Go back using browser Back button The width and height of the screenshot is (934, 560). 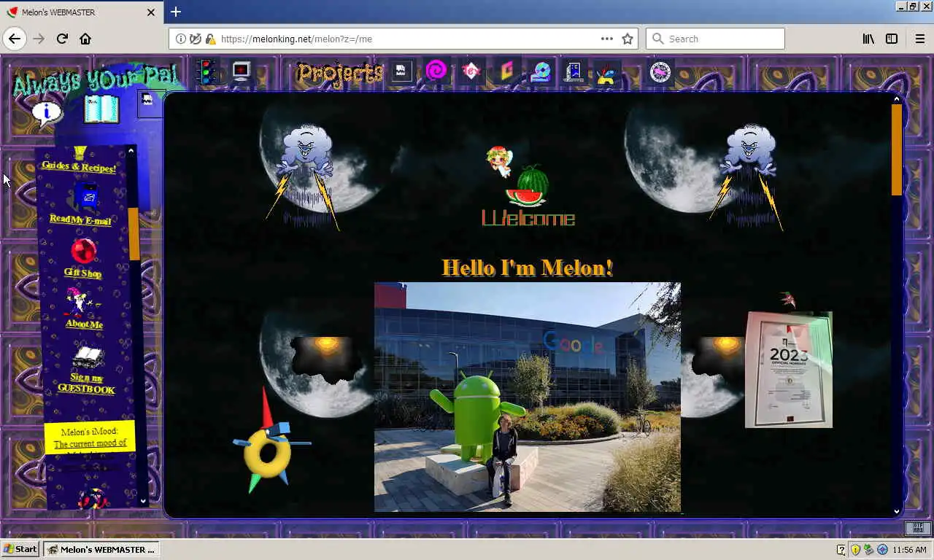[x=14, y=39]
